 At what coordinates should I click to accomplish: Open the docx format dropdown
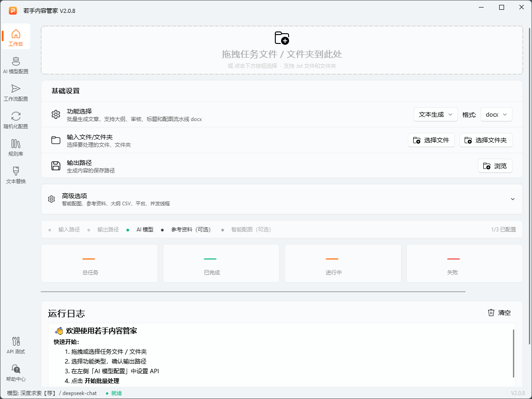(x=496, y=114)
